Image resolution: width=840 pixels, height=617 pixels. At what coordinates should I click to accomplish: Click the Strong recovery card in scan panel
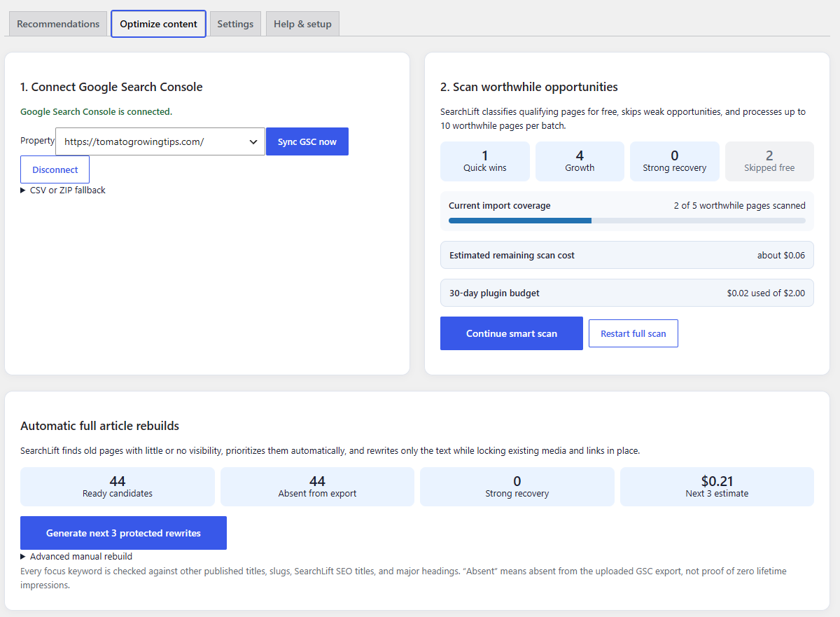pos(675,161)
